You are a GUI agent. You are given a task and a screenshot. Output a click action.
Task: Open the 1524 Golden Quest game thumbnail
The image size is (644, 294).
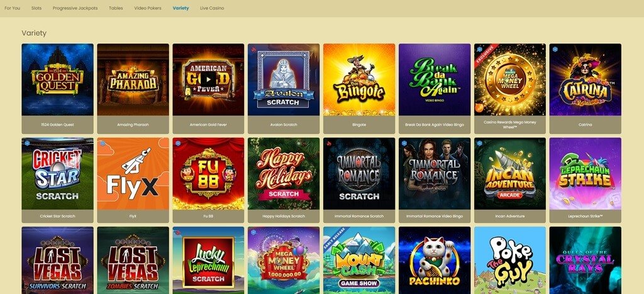click(57, 80)
